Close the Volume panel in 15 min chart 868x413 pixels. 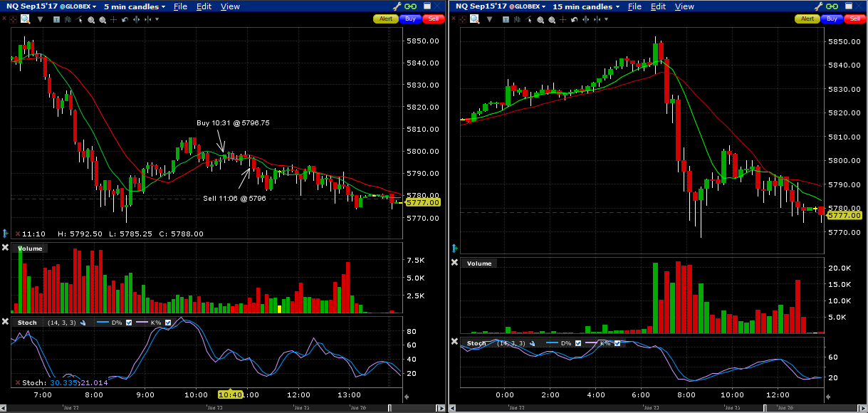[x=454, y=262]
